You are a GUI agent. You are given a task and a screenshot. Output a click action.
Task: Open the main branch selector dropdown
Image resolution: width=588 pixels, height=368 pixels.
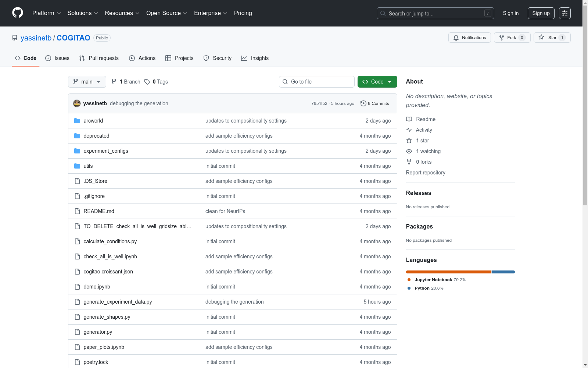(x=87, y=82)
